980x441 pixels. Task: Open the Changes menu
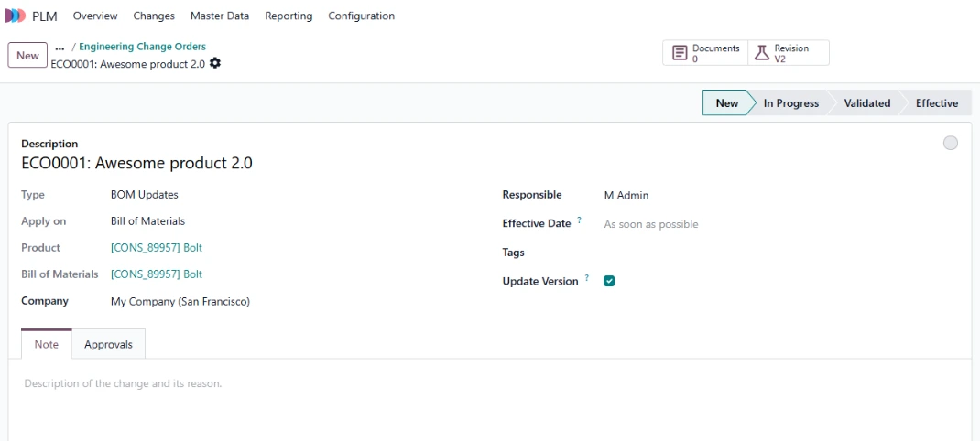click(x=154, y=16)
